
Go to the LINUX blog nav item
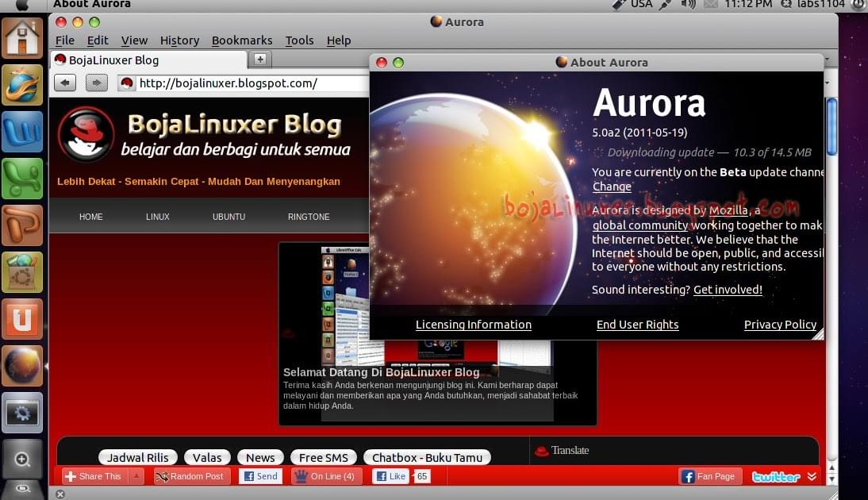click(158, 217)
